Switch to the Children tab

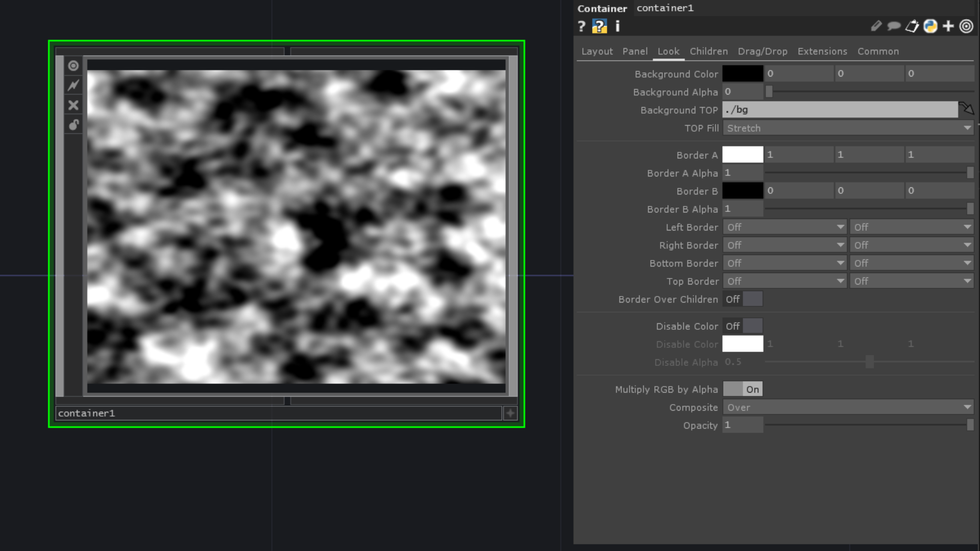(709, 51)
